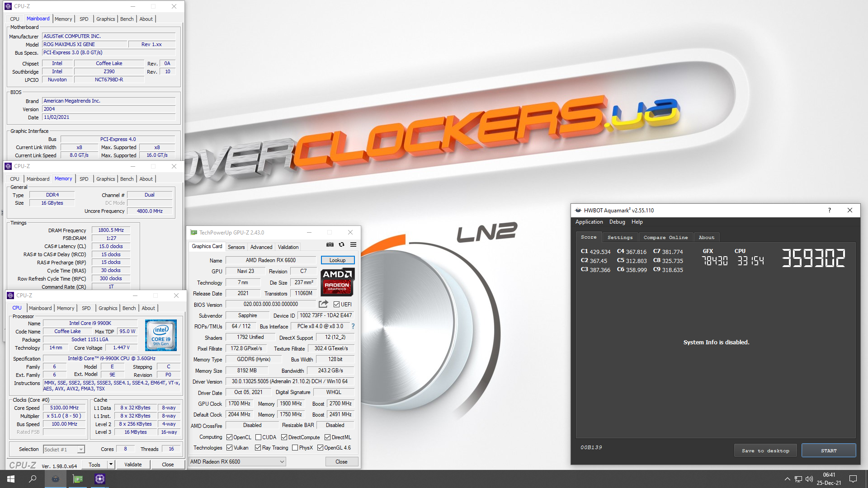Open SPD tab in top CPU-Z window

pos(84,19)
